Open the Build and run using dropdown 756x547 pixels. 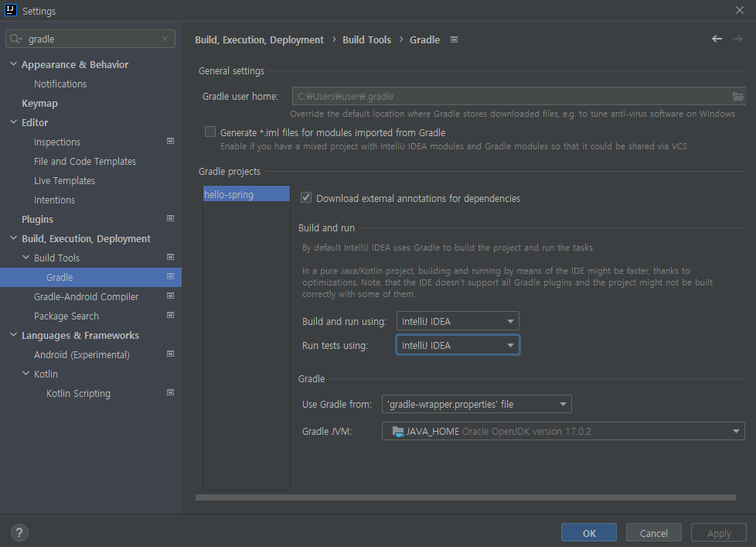pos(458,321)
